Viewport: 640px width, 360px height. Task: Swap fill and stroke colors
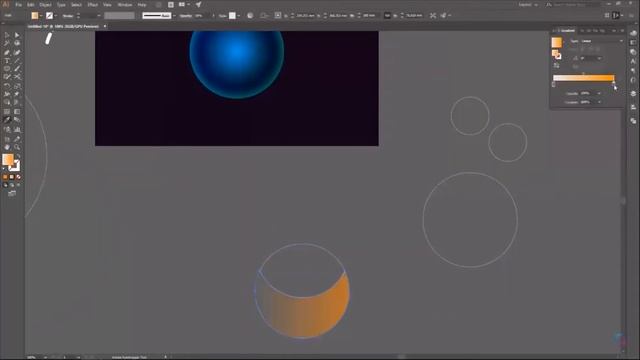click(x=18, y=157)
